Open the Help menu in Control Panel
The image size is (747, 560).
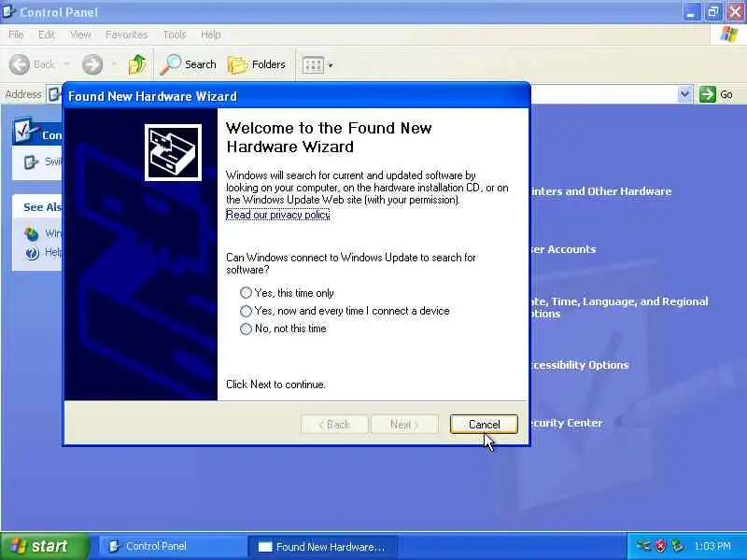[210, 35]
